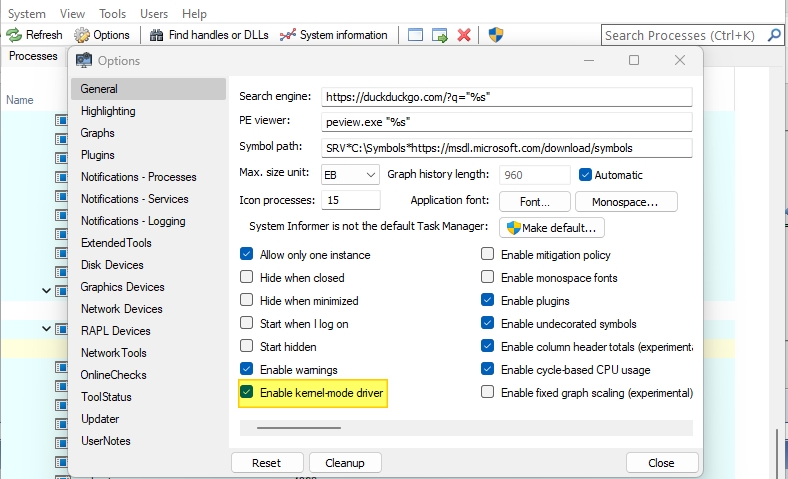Screen dimensions: 788x479
Task: Enable Hide when minimized option
Action: point(246,300)
